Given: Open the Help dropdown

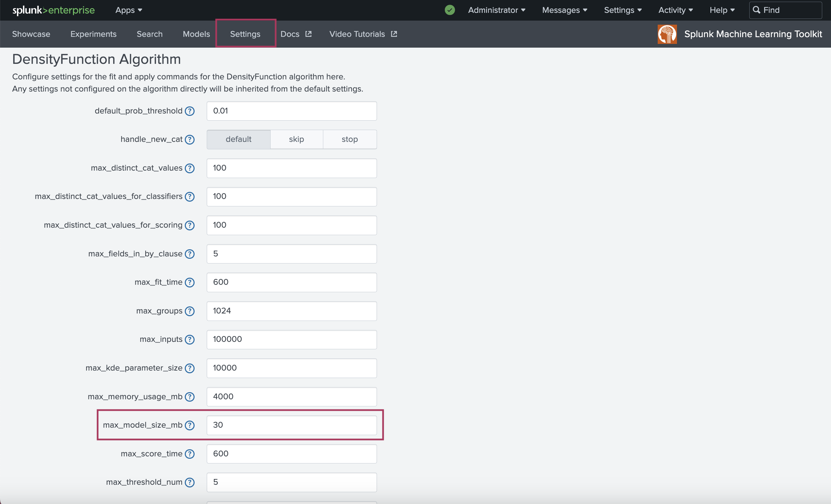Looking at the screenshot, I should [x=722, y=10].
